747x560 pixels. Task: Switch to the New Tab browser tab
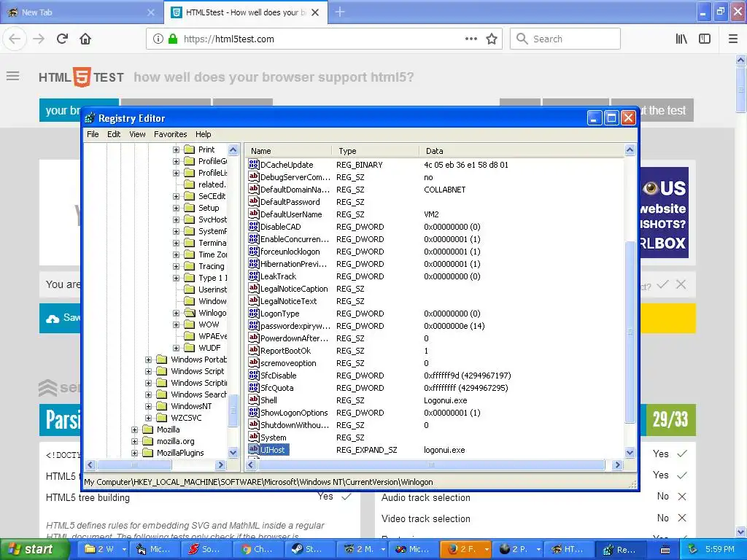[81, 12]
